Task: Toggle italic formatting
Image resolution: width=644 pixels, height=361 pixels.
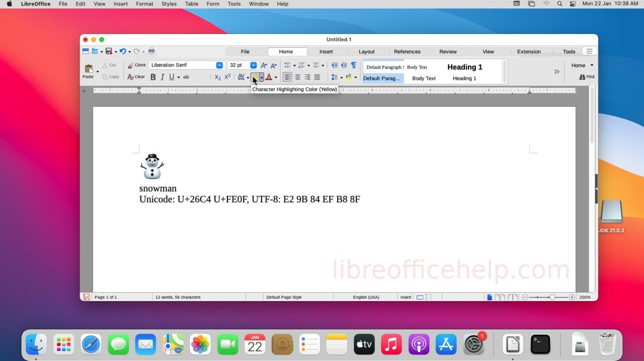Action: 162,77
